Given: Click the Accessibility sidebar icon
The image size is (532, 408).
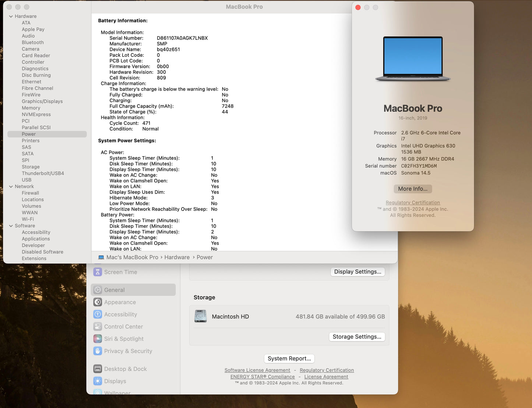Looking at the screenshot, I should click(98, 314).
